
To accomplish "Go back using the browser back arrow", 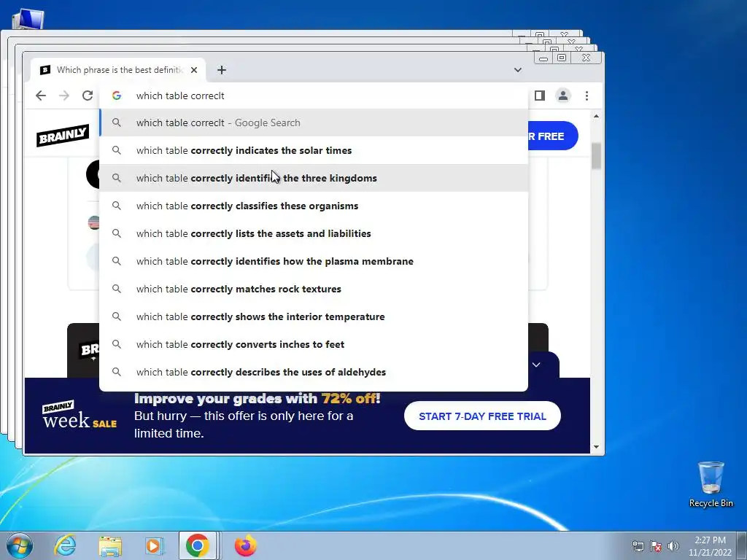I will click(41, 96).
